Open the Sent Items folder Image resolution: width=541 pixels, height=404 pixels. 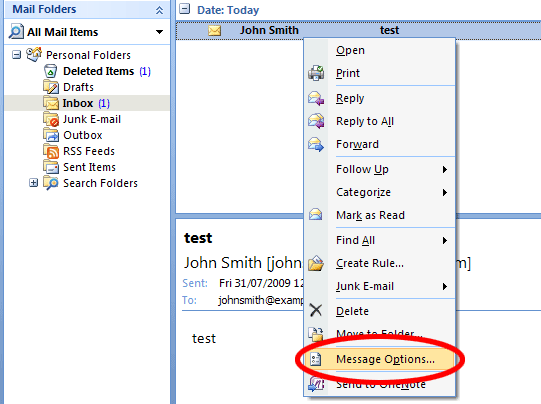pyautogui.click(x=89, y=167)
